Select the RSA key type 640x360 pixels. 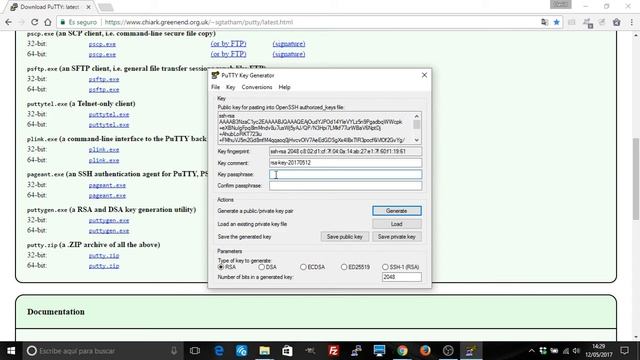(x=227, y=267)
